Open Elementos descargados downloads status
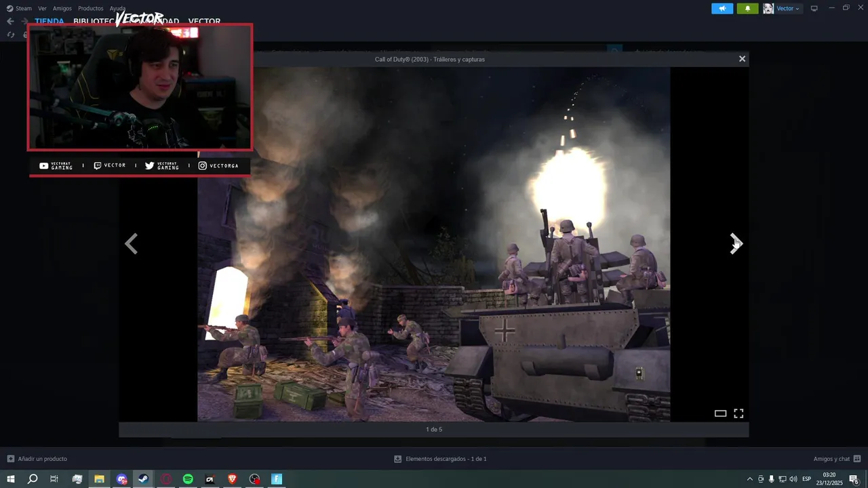868x488 pixels. coord(440,459)
